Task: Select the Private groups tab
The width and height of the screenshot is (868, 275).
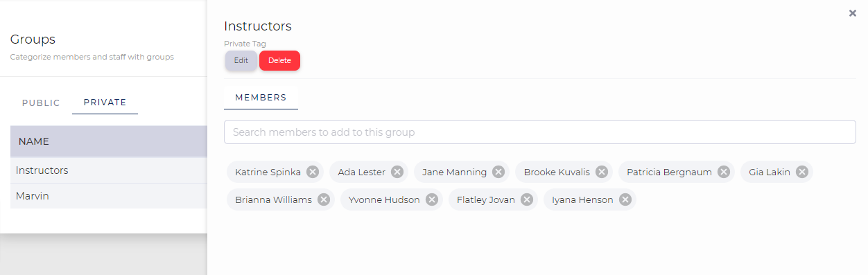Action: click(x=105, y=103)
